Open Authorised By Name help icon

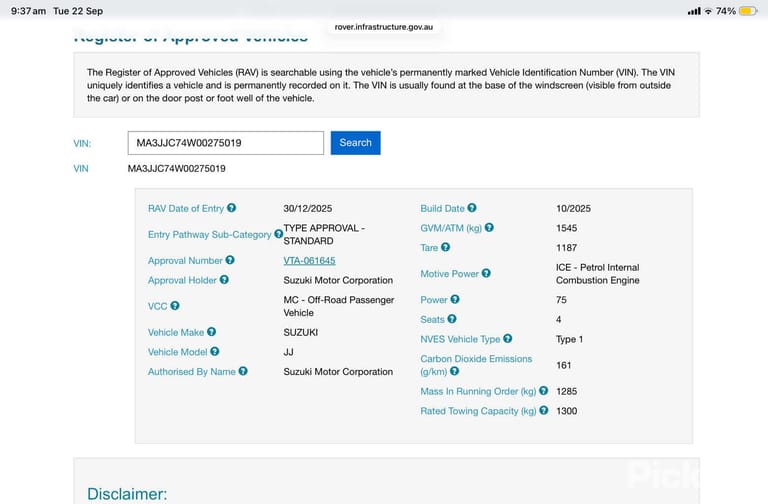[x=243, y=371]
